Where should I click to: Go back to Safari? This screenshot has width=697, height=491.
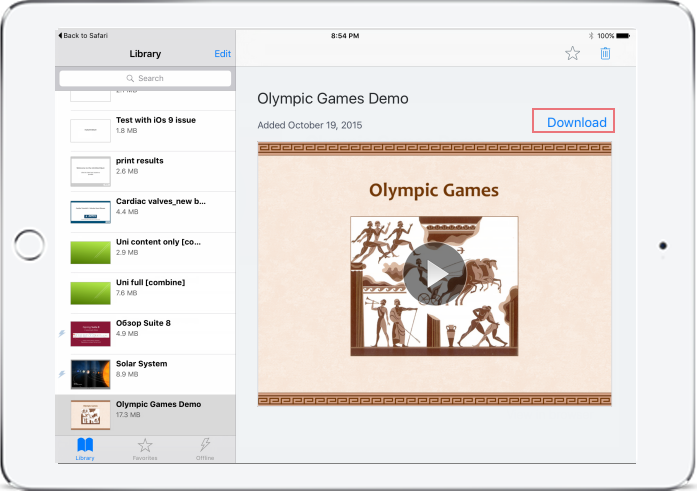pos(83,36)
